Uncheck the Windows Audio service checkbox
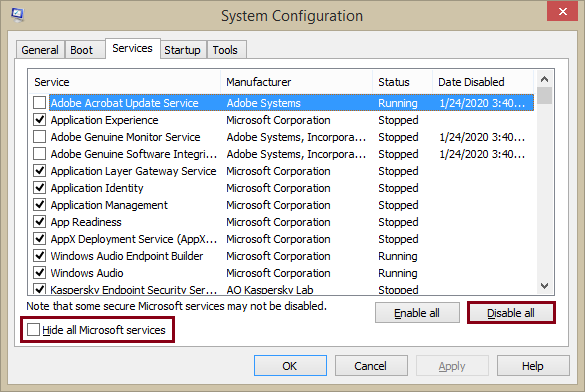Image resolution: width=585 pixels, height=392 pixels. 40,273
